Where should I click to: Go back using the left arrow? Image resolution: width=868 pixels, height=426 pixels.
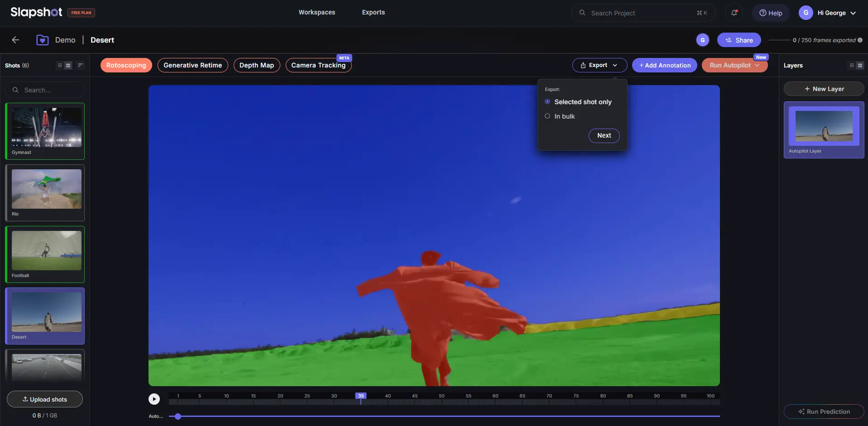click(x=15, y=40)
